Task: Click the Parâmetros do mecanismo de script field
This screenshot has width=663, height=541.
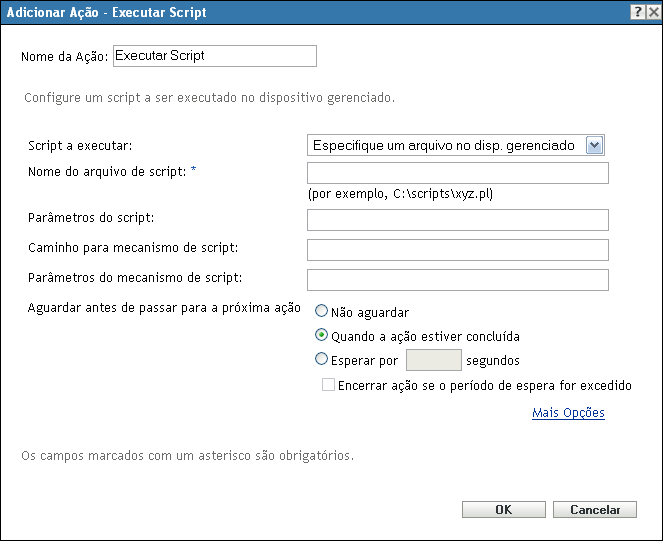Action: (x=457, y=279)
